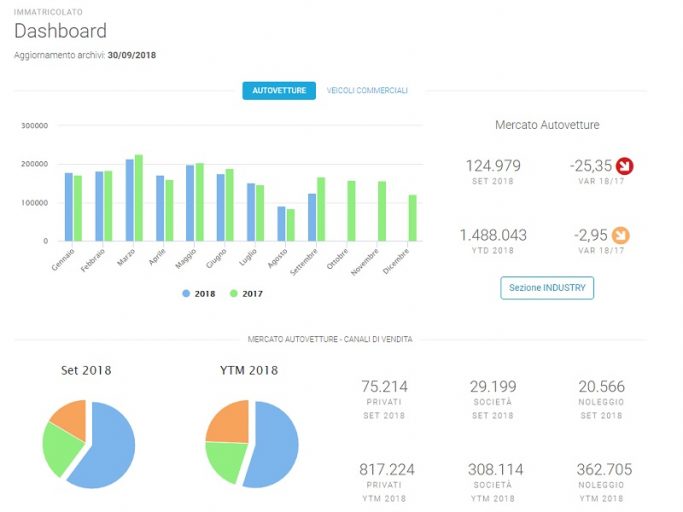Viewport: 683px width, 512px height.
Task: Click the 362.705 Noleggio YTM 2018 figure
Action: [x=604, y=469]
